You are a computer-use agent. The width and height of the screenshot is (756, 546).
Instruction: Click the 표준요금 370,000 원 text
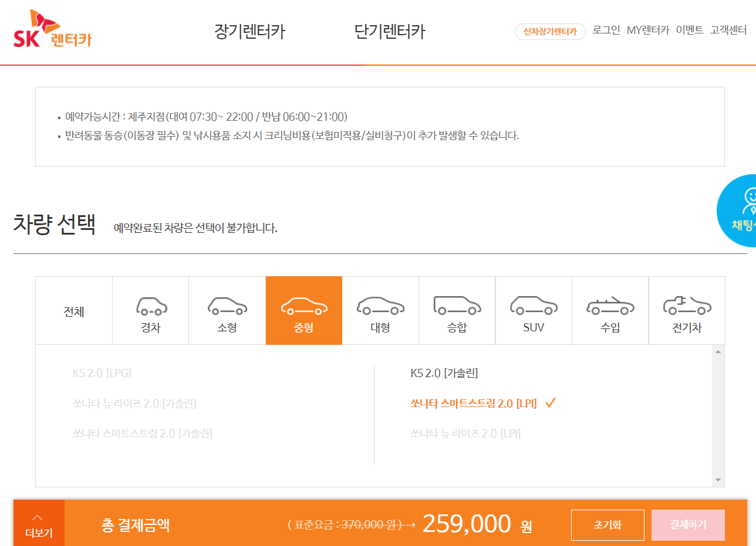(x=345, y=524)
